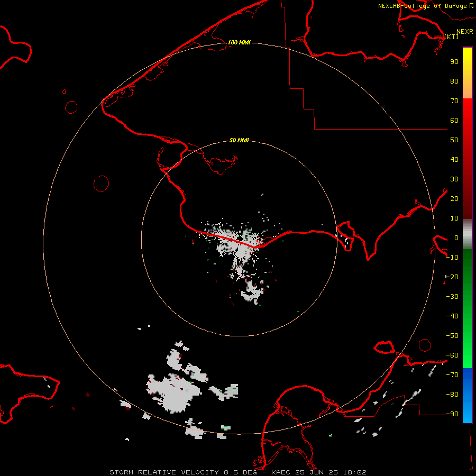476x476 pixels.
Task: Select the positive 30 scale value
Action: coord(454,179)
